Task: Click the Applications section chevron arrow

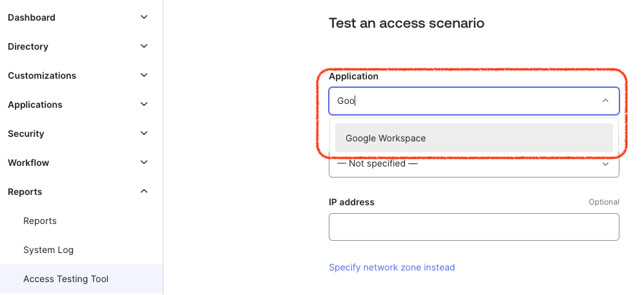Action: tap(144, 105)
